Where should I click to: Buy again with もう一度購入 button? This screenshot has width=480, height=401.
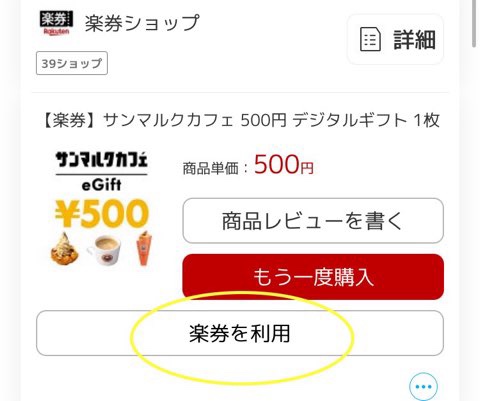313,277
